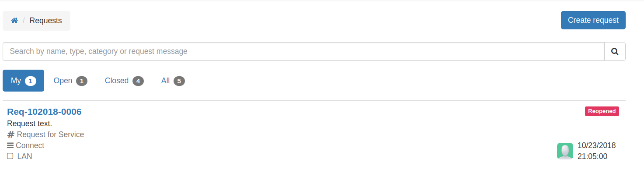Viewport: 644px width, 184px height.
Task: Click the Reopened status badge
Action: click(x=602, y=111)
